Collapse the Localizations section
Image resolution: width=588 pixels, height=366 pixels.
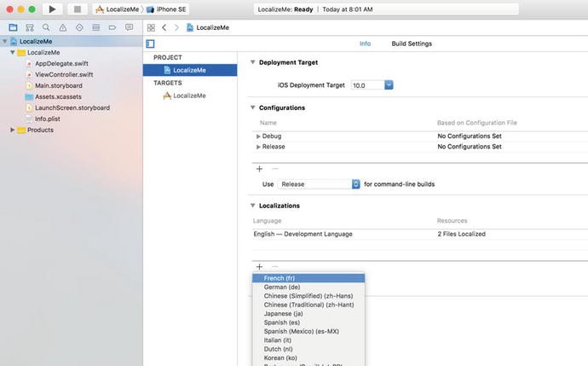click(x=253, y=206)
